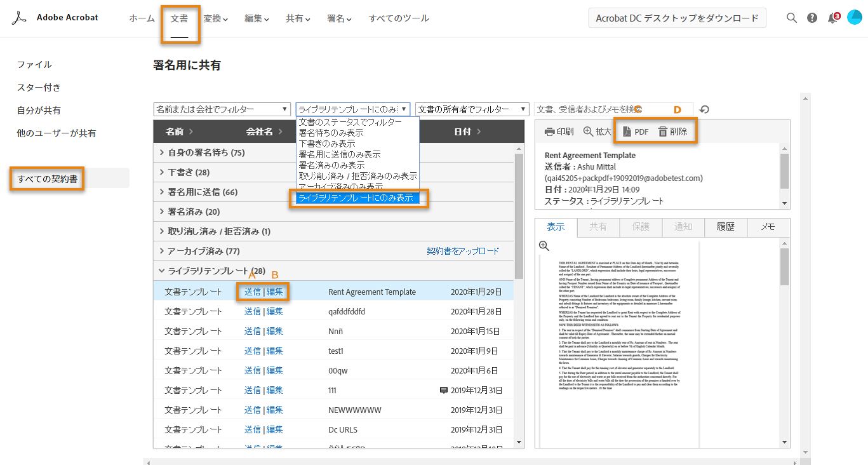Click 編集 link for Dc URLS row
868x465 pixels.
274,429
